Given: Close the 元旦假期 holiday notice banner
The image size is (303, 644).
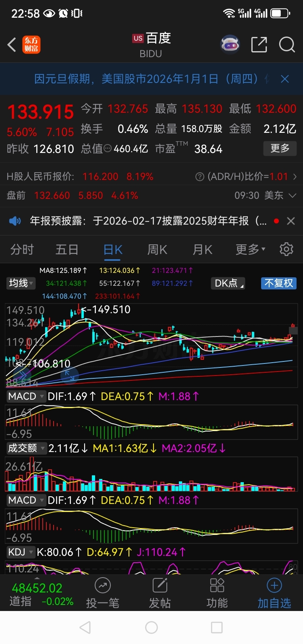Looking at the screenshot, I should click(285, 79).
